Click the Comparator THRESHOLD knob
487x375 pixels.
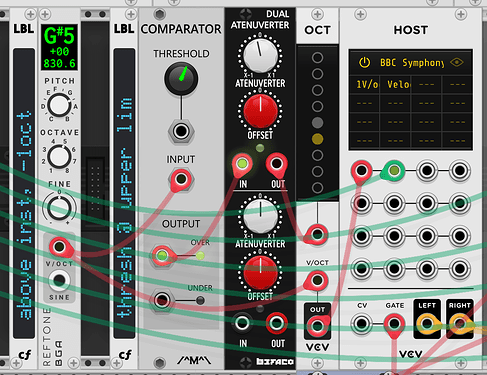tap(181, 78)
